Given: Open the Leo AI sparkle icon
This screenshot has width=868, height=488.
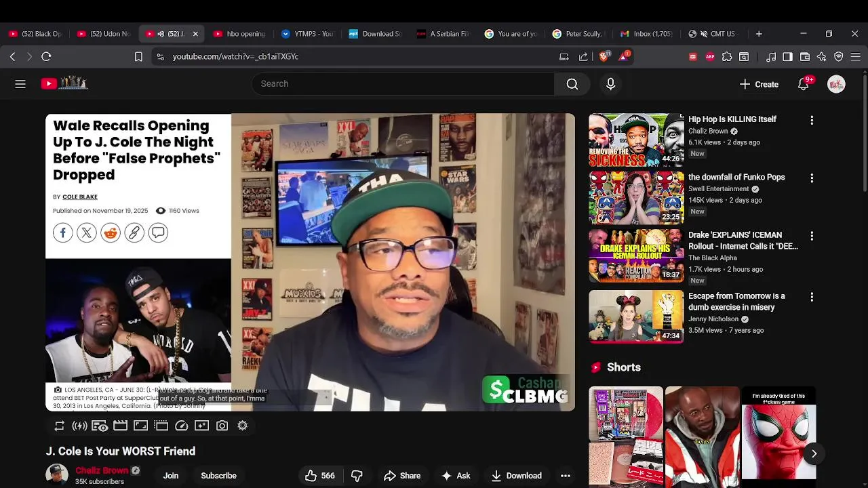Looking at the screenshot, I should (x=822, y=57).
